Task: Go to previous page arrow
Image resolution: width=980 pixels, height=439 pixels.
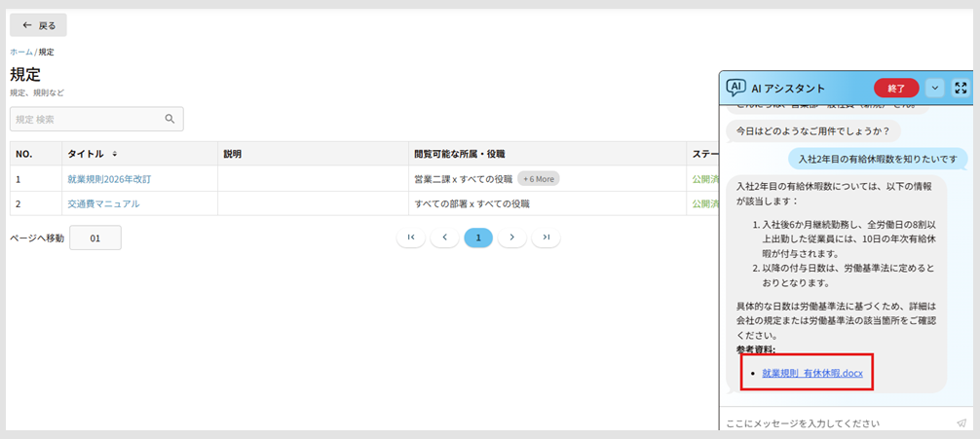Action: click(444, 238)
